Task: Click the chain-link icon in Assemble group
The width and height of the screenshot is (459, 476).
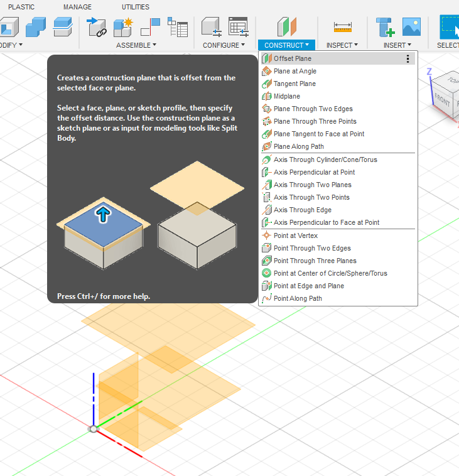Action: (97, 27)
